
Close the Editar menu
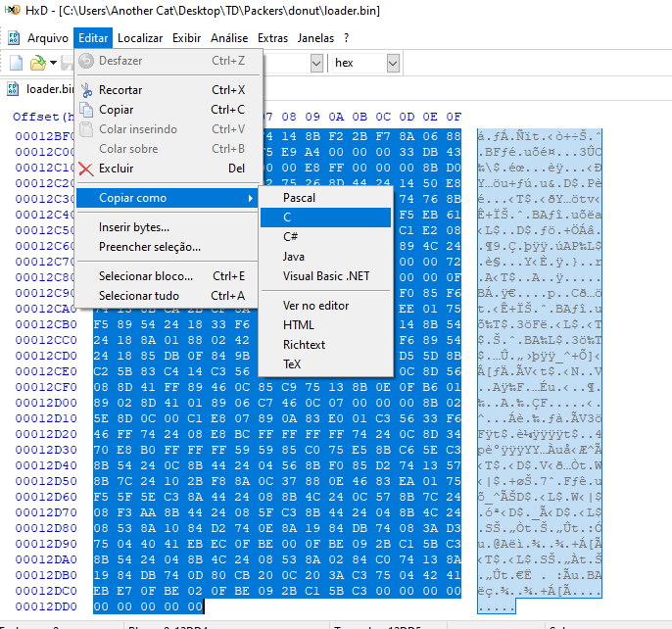click(93, 38)
